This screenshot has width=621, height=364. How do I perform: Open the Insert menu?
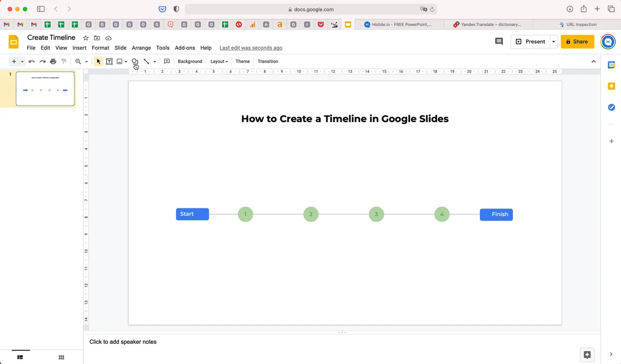pyautogui.click(x=79, y=48)
